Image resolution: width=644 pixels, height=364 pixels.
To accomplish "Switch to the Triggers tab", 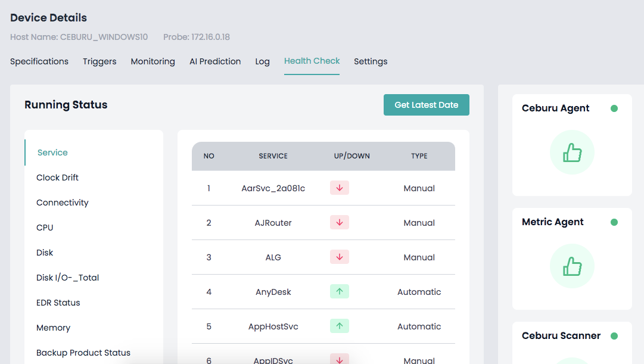I will pos(99,61).
